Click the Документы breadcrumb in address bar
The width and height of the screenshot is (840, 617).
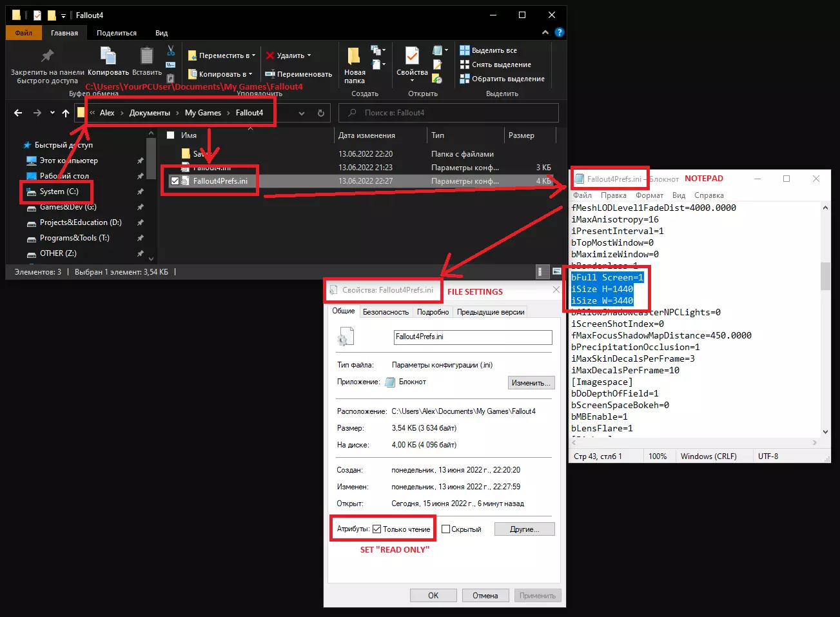pyautogui.click(x=150, y=113)
